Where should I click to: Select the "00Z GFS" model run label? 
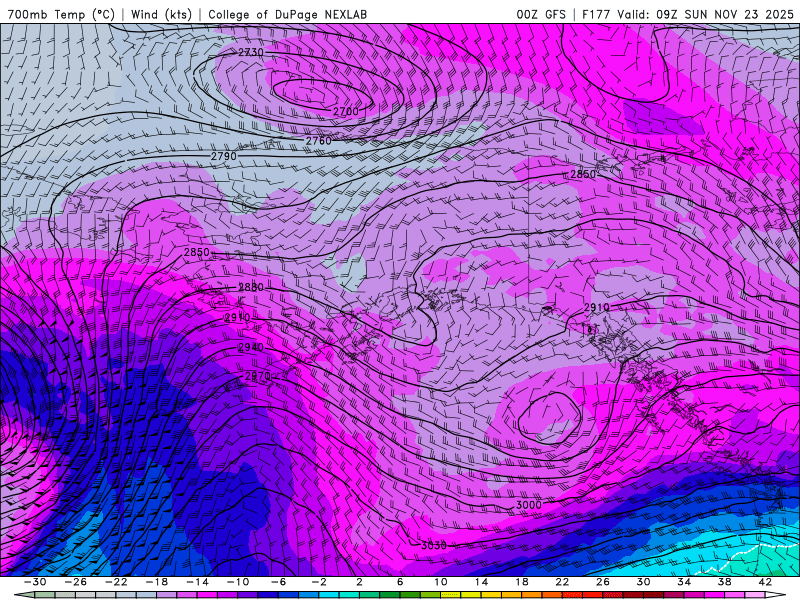pyautogui.click(x=541, y=14)
